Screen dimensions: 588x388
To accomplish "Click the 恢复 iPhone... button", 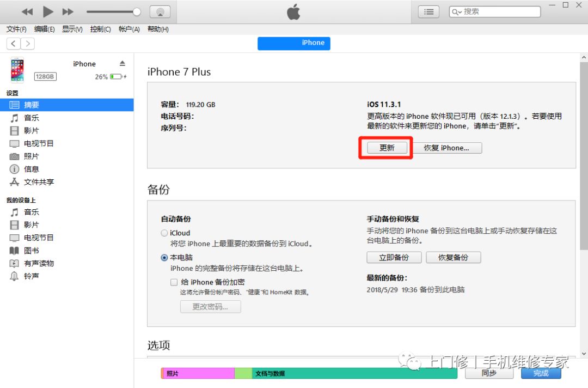I will point(446,148).
